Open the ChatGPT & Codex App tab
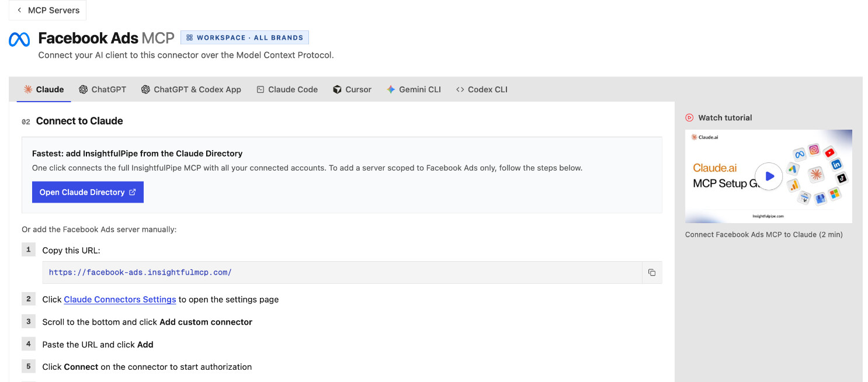Viewport: 868px width, 382px height. point(191,89)
